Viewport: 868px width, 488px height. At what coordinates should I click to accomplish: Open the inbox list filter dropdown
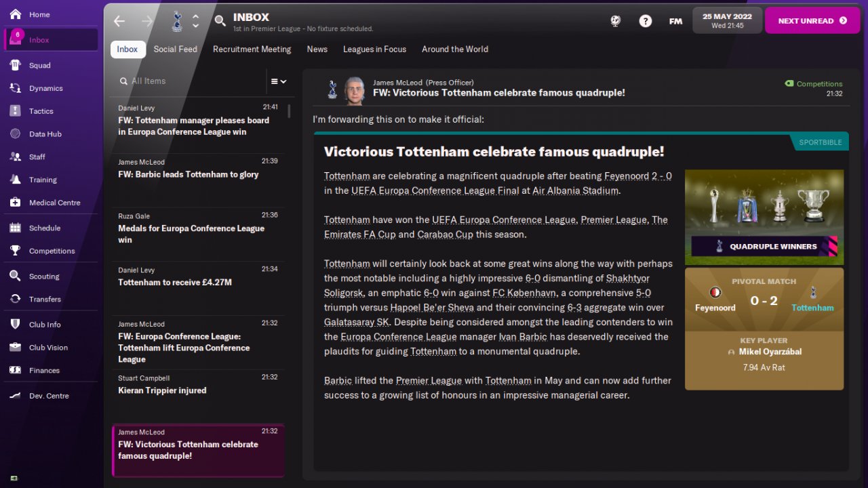click(x=279, y=81)
